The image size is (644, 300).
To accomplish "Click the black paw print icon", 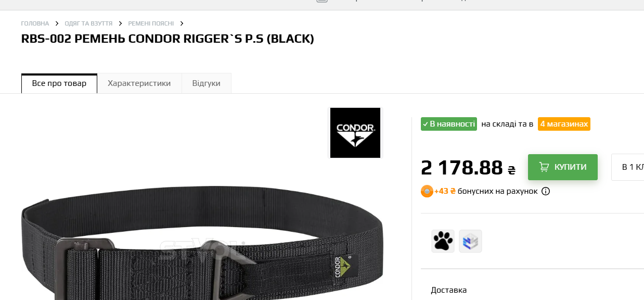I will click(x=443, y=241).
